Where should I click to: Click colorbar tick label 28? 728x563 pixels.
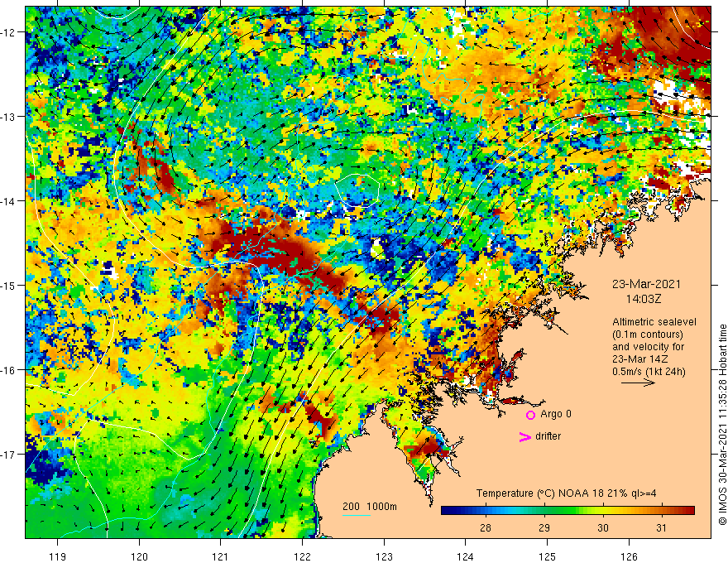486,527
